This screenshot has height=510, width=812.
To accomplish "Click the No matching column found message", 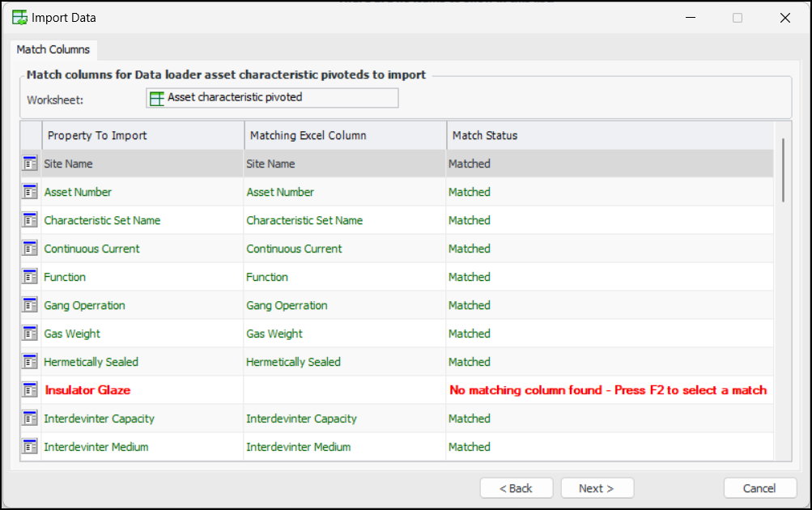I will tap(607, 390).
